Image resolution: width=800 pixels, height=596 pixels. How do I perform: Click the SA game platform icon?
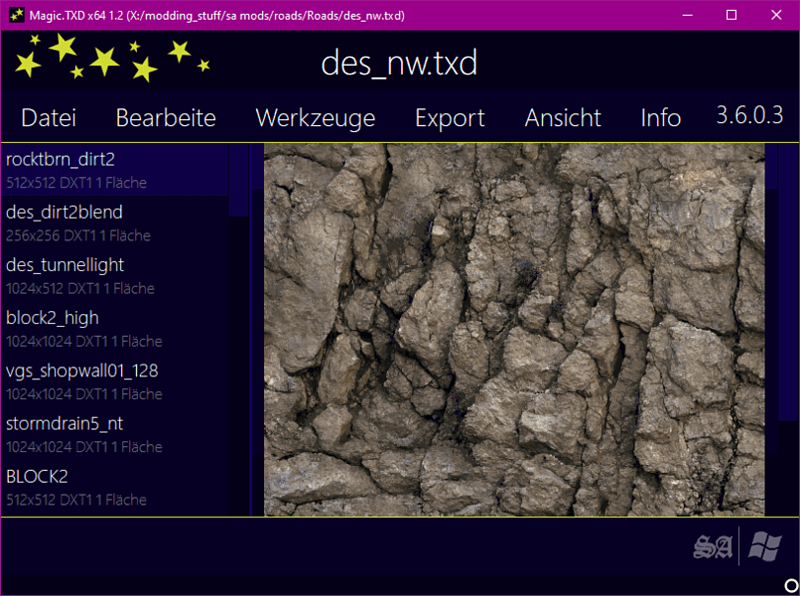(x=713, y=547)
